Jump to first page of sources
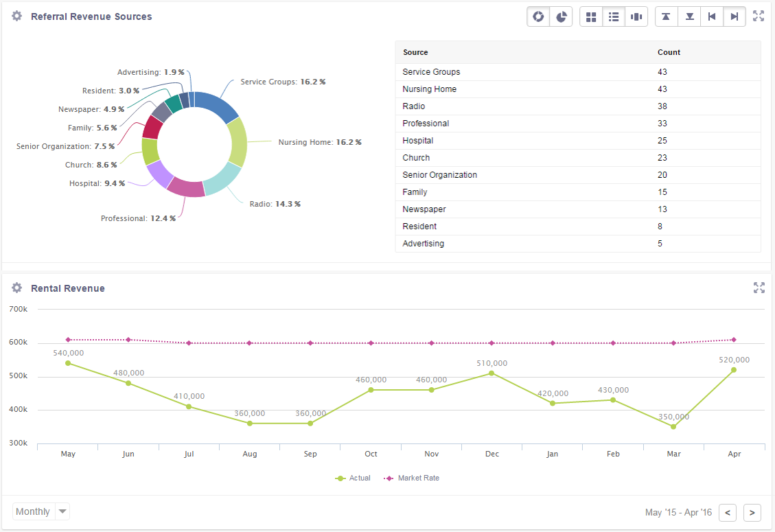This screenshot has width=775, height=532. (712, 16)
